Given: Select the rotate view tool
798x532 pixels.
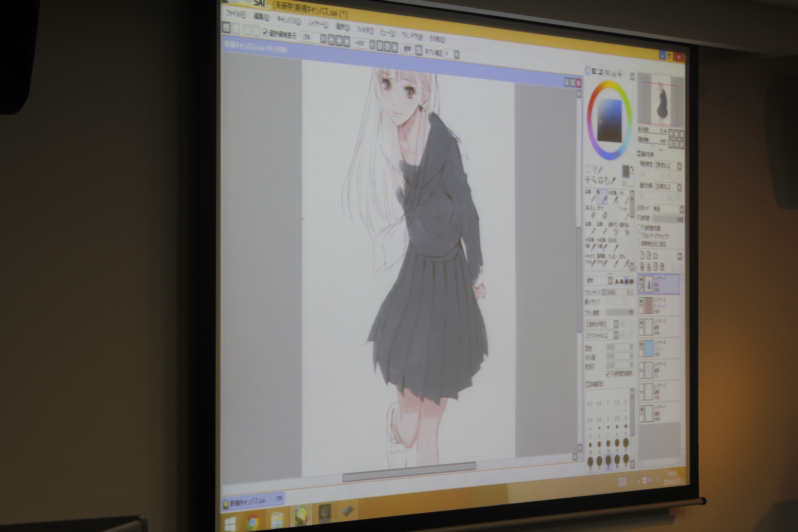Looking at the screenshot, I should coord(600,180).
